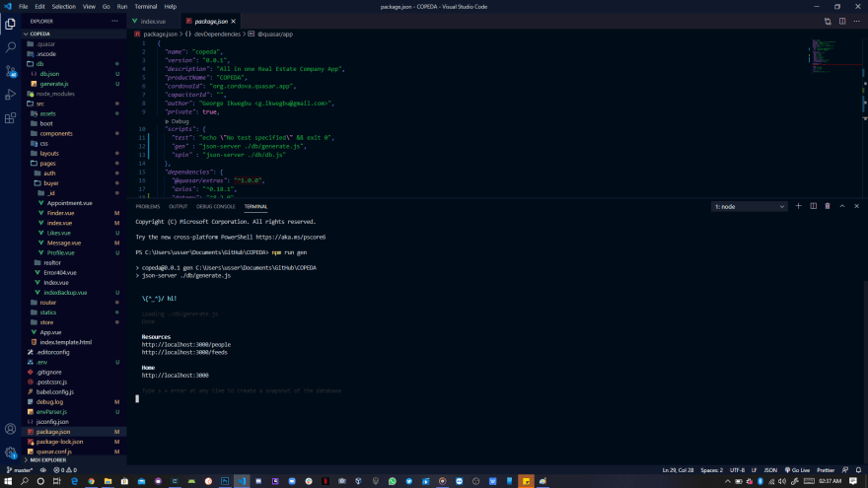Viewport: 868px width, 488px height.
Task: Select terminal instance dropdown 1: node
Action: pos(749,206)
